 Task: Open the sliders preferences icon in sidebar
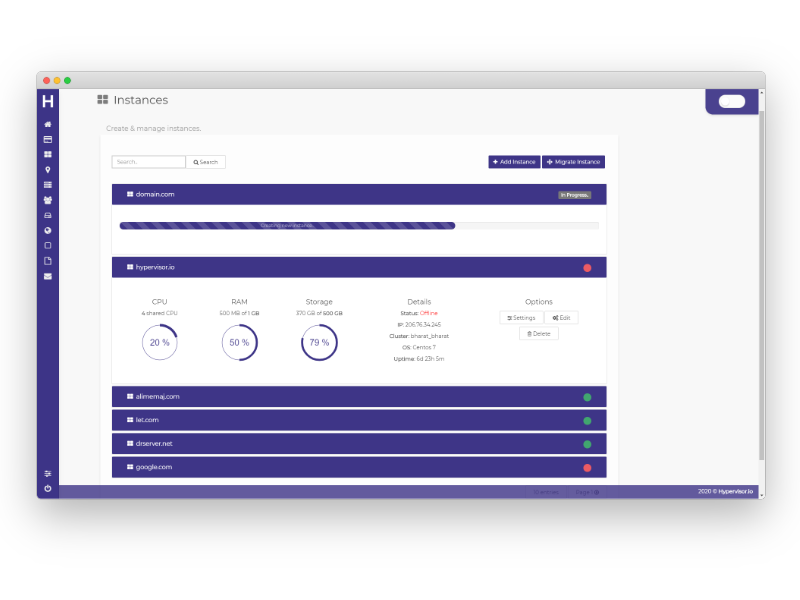[47, 473]
